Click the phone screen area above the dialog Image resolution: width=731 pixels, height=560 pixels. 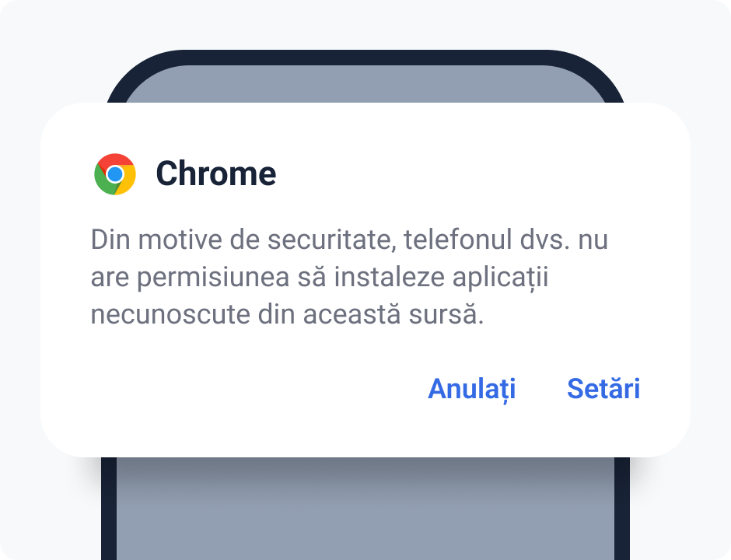point(365,84)
